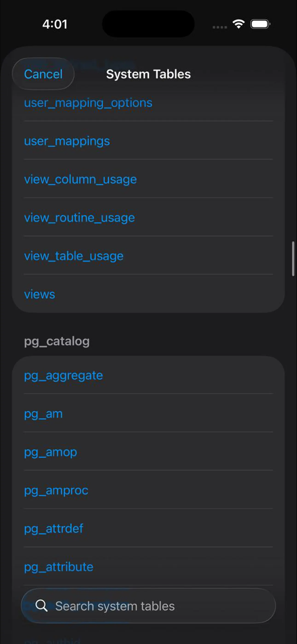297x644 pixels.
Task: Tap the battery indicator icon
Action: (x=259, y=24)
